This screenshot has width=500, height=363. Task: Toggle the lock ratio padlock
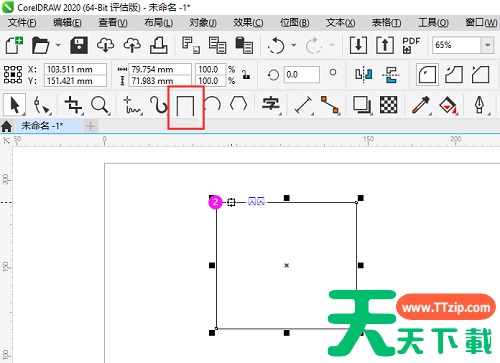coord(246,75)
